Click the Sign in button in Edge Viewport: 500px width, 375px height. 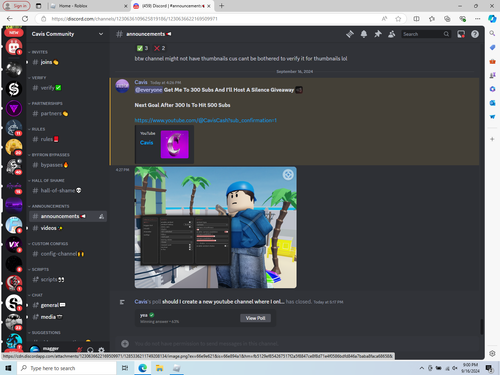pos(17,6)
